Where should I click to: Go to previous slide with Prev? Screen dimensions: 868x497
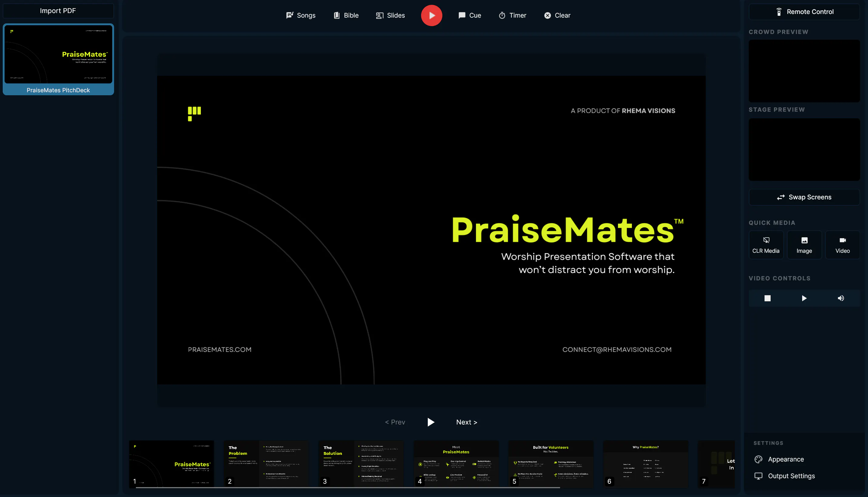click(x=395, y=422)
